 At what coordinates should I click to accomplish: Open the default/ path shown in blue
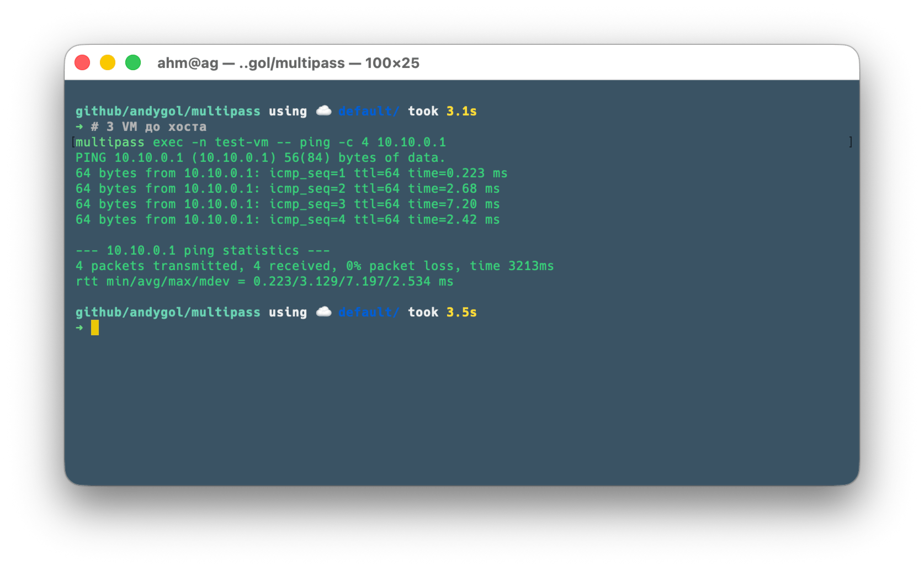[368, 110]
